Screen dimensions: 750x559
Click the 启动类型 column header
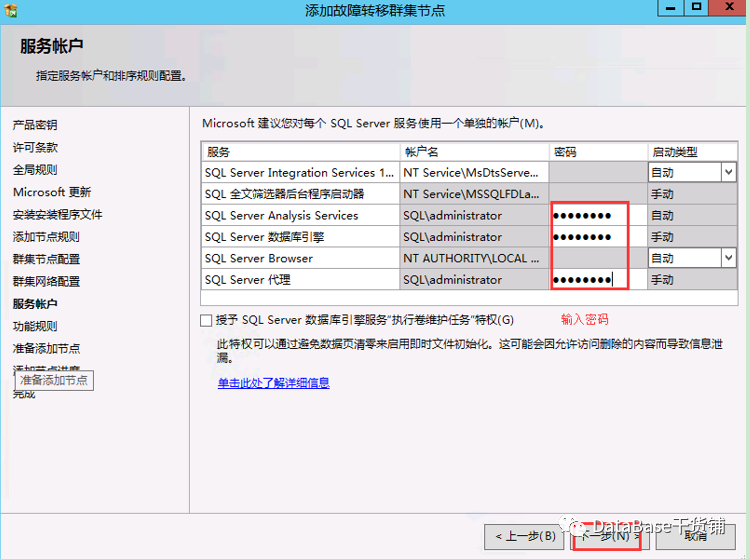pyautogui.click(x=692, y=152)
